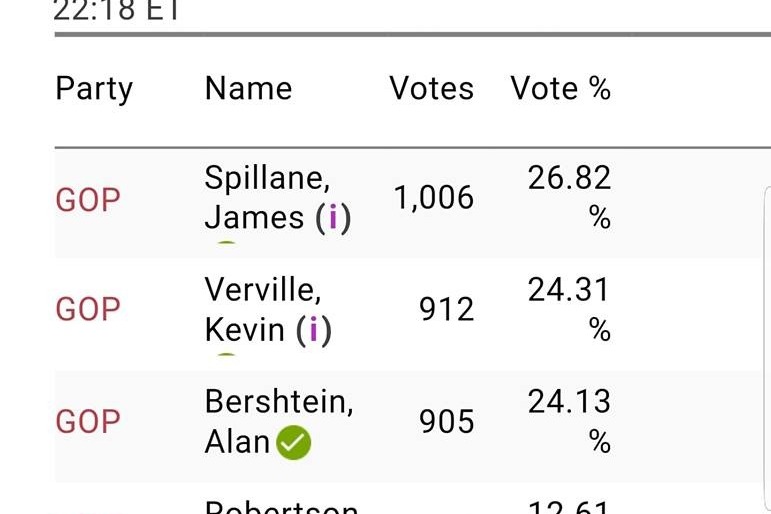The image size is (771, 514).
Task: Click the 24.31 % vote share
Action: pos(569,309)
